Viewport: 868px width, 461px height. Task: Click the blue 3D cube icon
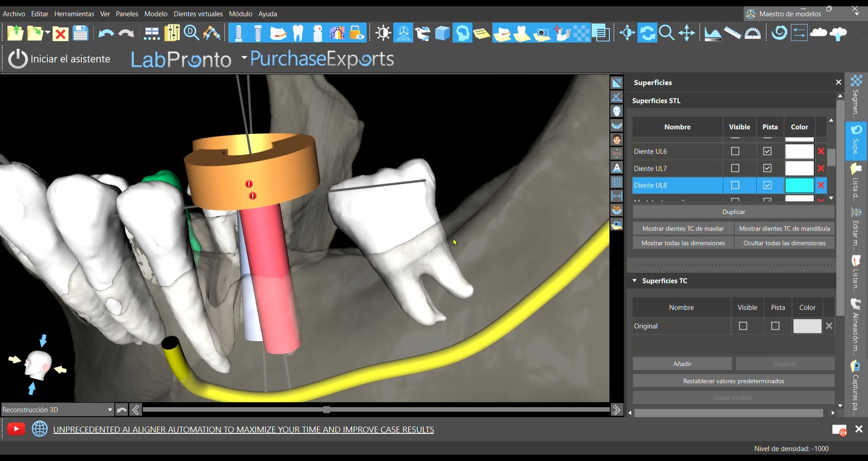(443, 33)
